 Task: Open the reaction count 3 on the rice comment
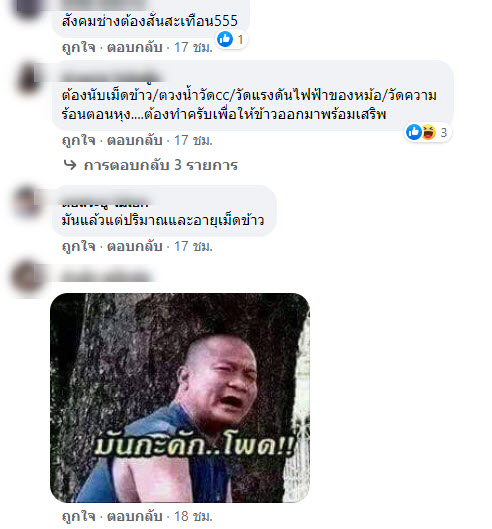[x=443, y=133]
